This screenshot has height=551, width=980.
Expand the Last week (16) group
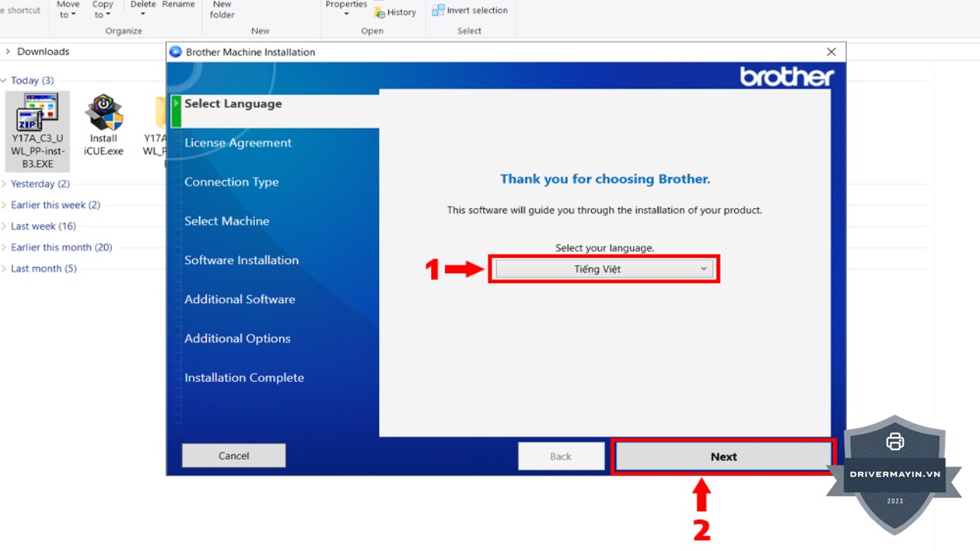[5, 227]
